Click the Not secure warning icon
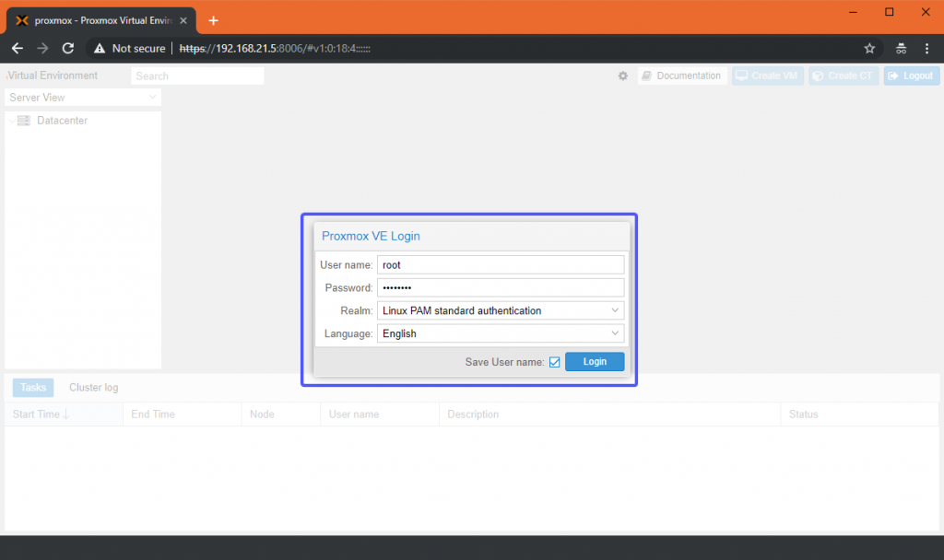 tap(100, 48)
